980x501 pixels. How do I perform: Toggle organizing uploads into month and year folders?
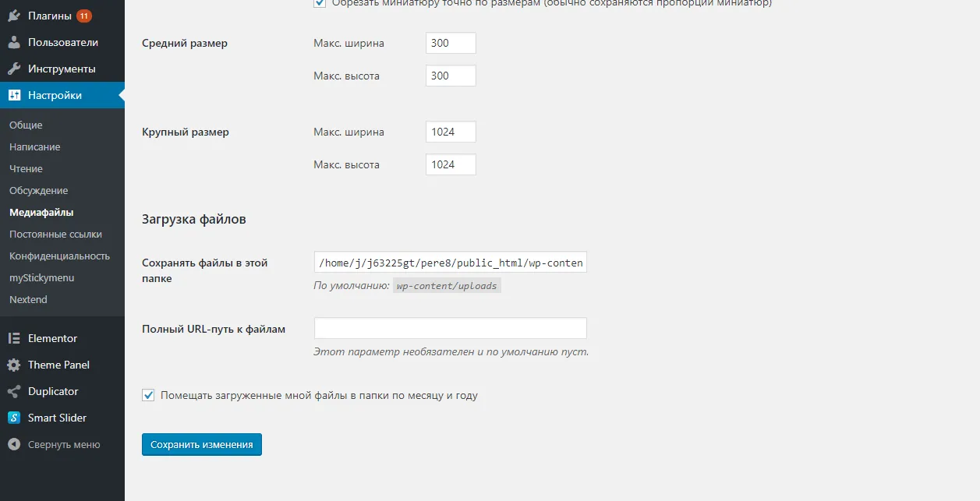[148, 395]
